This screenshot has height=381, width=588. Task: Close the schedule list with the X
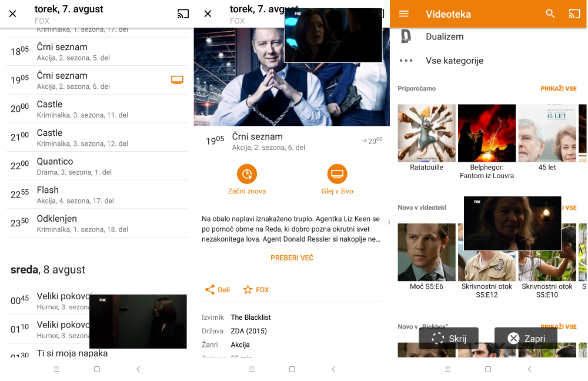click(x=12, y=14)
